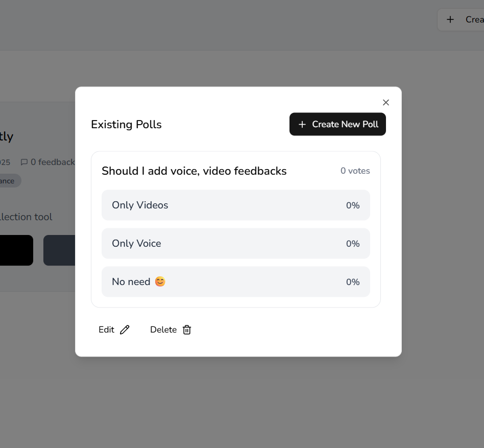Click the Edit text label
The image size is (484, 448).
(x=106, y=330)
